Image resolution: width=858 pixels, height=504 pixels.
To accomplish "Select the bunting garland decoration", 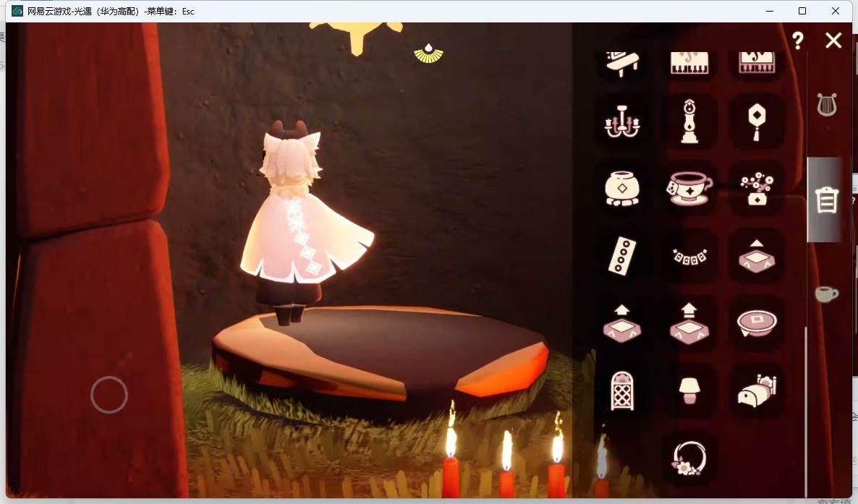I will click(689, 256).
